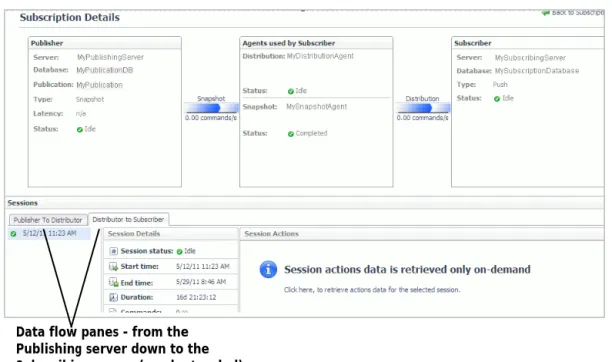Select the MySubscribingServer server value
This screenshot has height=362, width=612.
click(x=530, y=58)
